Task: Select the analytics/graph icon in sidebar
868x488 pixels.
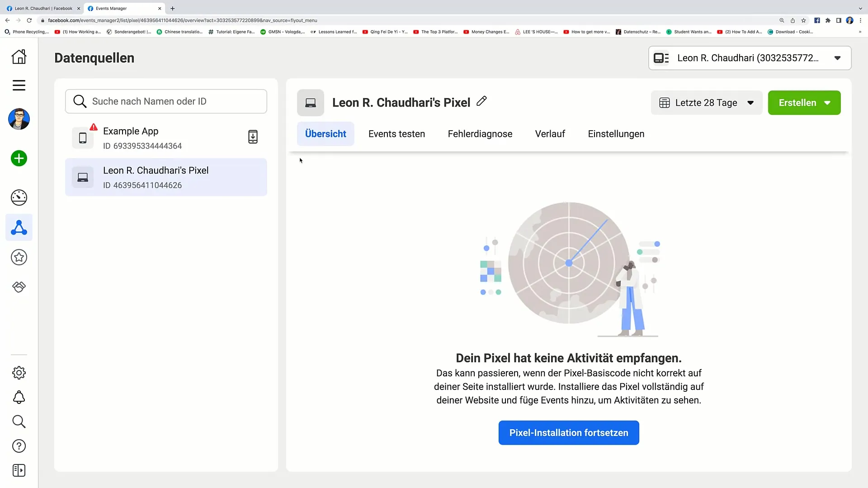Action: pos(19,197)
